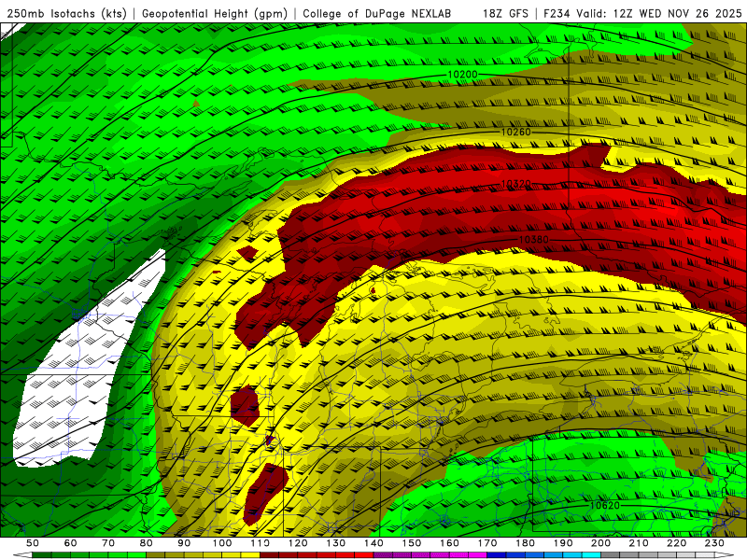Click the 50 value on the color scale
Image resolution: width=747 pixels, height=560 pixels.
[33, 543]
